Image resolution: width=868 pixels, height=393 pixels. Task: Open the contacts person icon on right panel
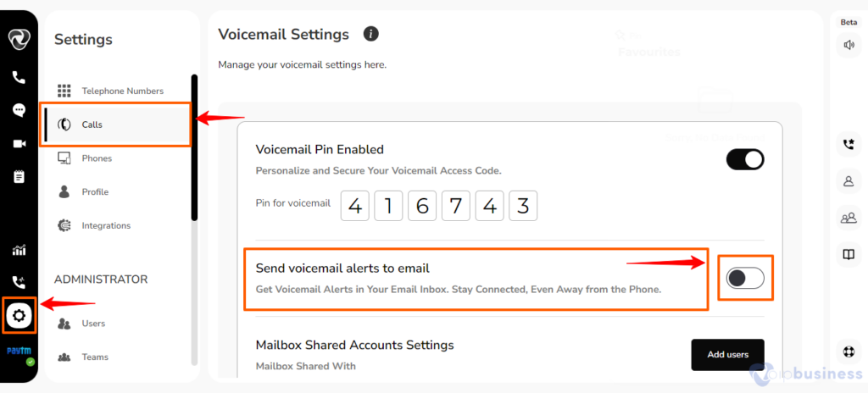(849, 181)
